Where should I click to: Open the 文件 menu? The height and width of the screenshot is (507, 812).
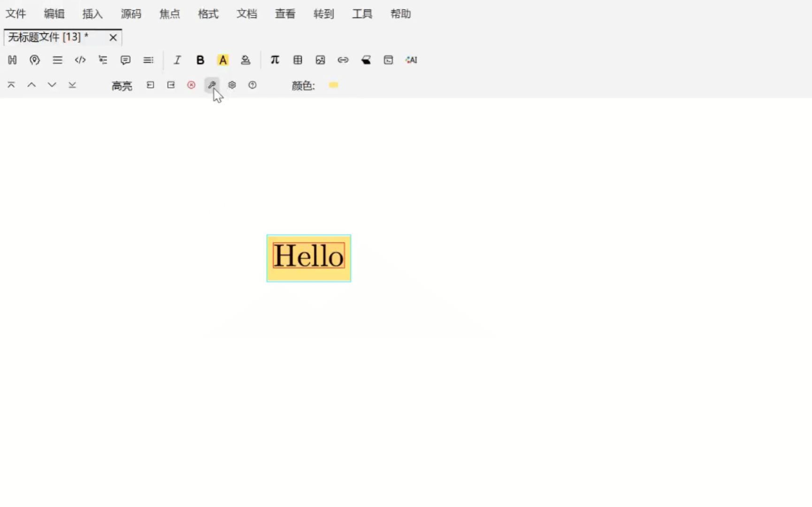click(x=16, y=14)
